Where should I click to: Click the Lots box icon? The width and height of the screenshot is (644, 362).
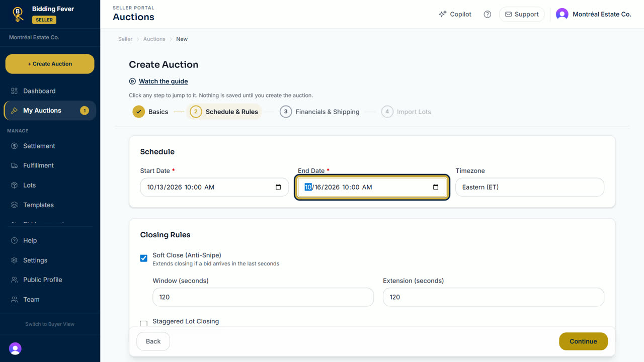click(x=14, y=185)
